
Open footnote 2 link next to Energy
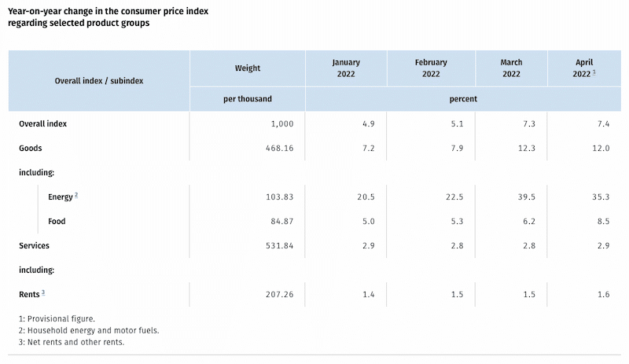75,195
